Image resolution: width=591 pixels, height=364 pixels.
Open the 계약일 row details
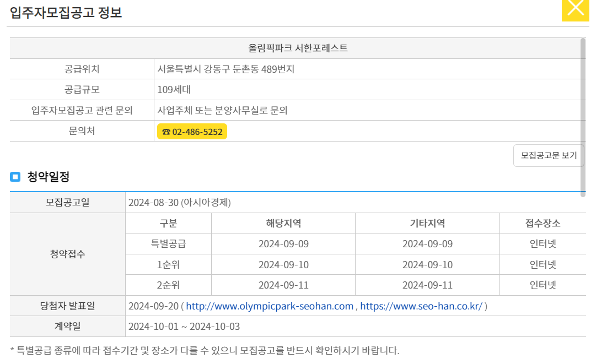coord(66,326)
